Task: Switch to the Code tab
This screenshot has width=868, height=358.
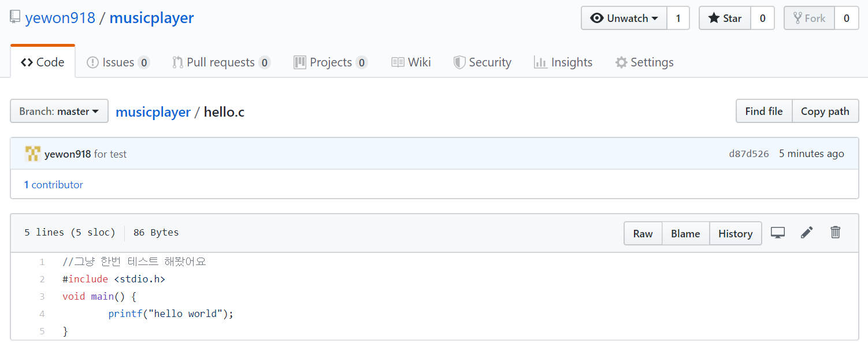Action: [x=43, y=62]
